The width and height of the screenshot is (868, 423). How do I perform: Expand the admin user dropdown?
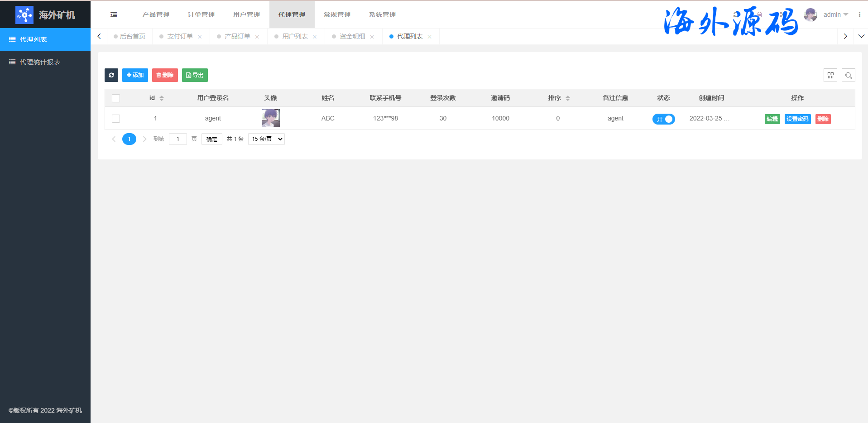[x=835, y=14]
